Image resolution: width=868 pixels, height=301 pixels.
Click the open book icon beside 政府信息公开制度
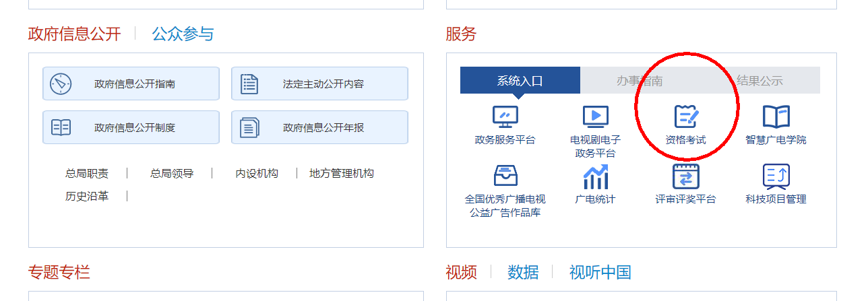61,127
